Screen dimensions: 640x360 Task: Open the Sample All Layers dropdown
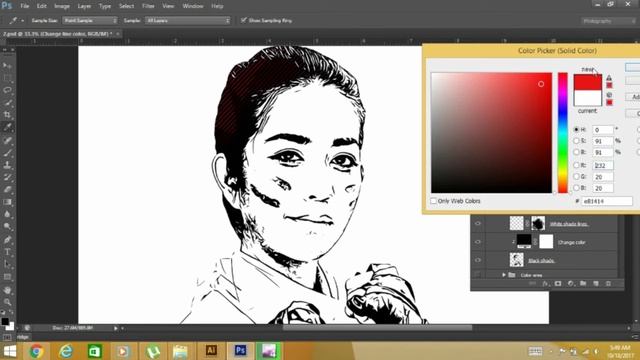point(187,20)
